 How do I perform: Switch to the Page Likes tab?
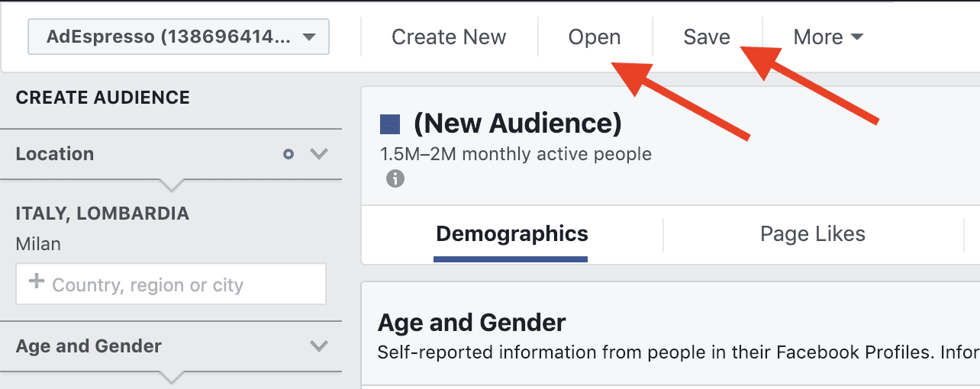click(x=812, y=234)
